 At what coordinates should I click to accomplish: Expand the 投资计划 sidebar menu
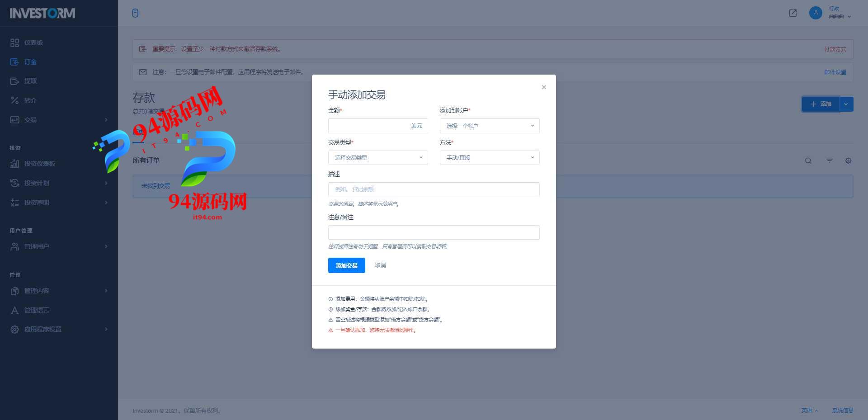(59, 183)
